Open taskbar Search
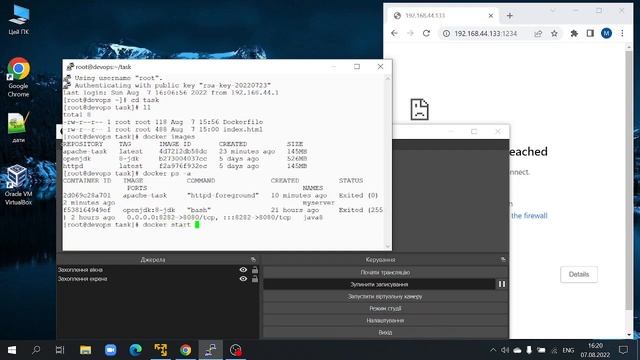The height and width of the screenshot is (360, 640). [x=36, y=350]
